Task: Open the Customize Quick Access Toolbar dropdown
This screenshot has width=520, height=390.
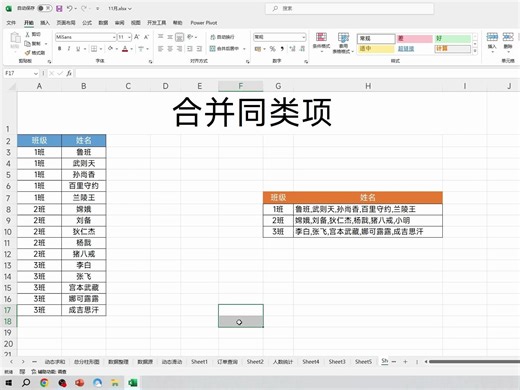Action: (x=98, y=9)
